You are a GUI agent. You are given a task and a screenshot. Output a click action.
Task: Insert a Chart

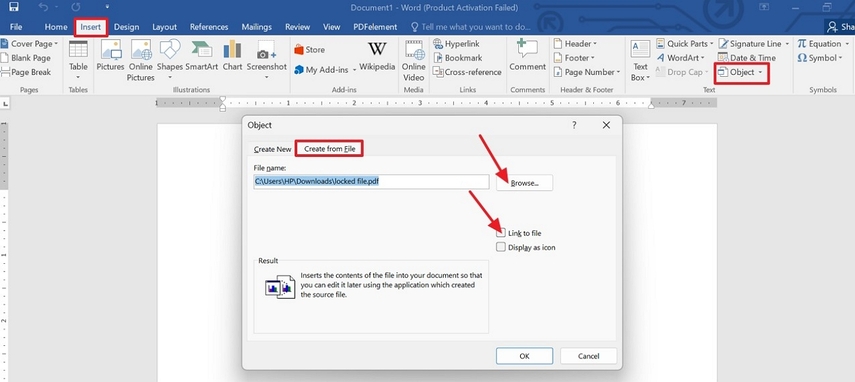[x=232, y=56]
